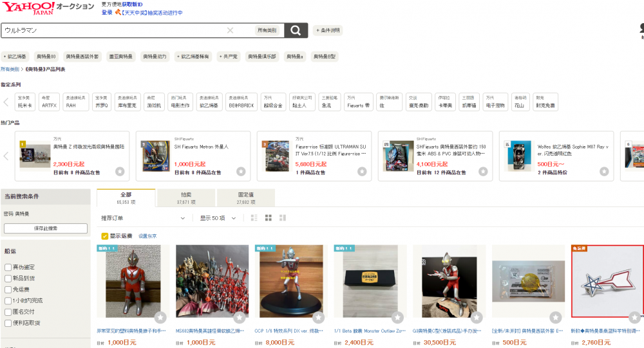This screenshot has height=348, width=644.
Task: Select the ARTFX series chip
Action: click(x=50, y=102)
